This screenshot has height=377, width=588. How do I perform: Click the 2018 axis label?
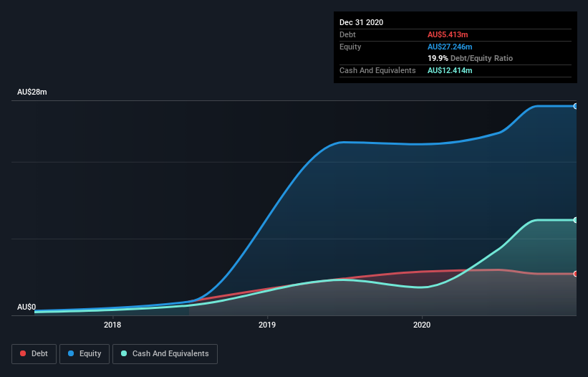pyautogui.click(x=112, y=325)
